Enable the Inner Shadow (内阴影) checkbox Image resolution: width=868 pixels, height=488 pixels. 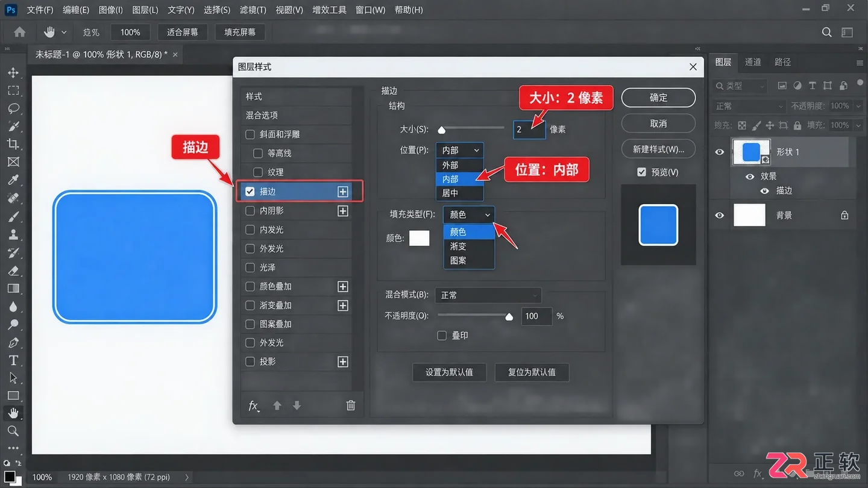[250, 211]
